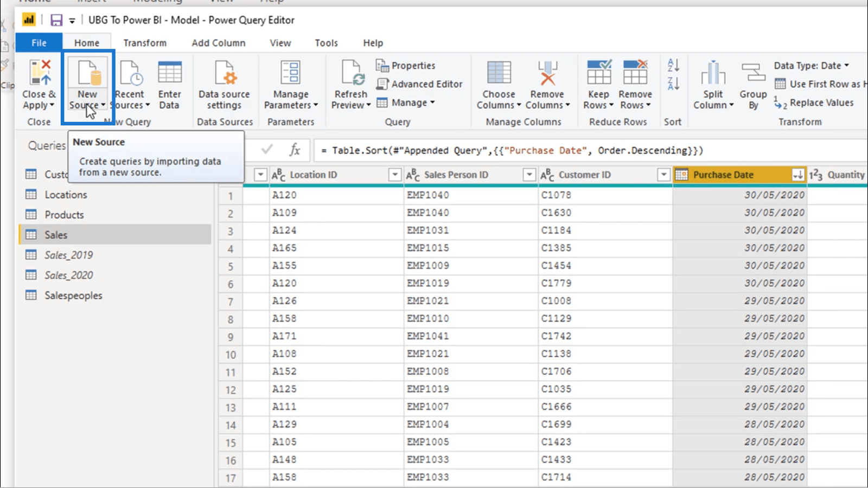Click cell C1666 in row 13
Screen dimensions: 868x488
(605, 407)
